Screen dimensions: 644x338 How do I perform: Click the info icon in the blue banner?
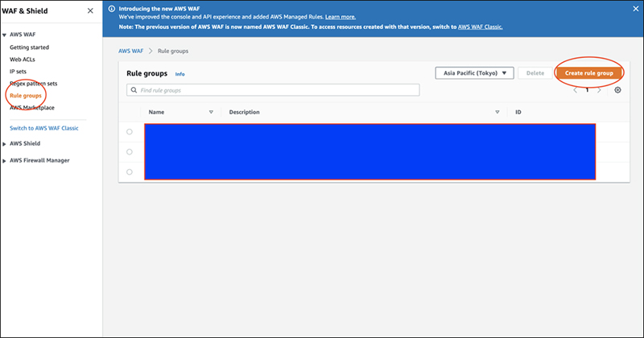pos(112,9)
